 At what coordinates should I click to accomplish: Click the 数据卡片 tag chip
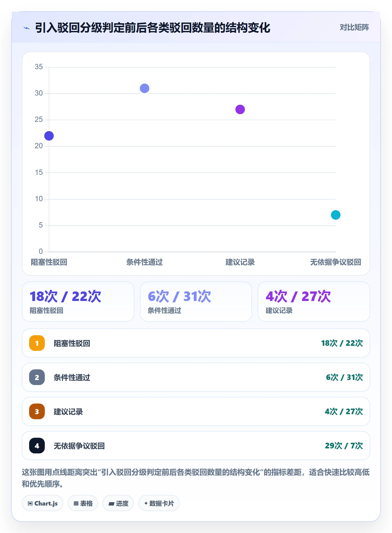(x=159, y=503)
